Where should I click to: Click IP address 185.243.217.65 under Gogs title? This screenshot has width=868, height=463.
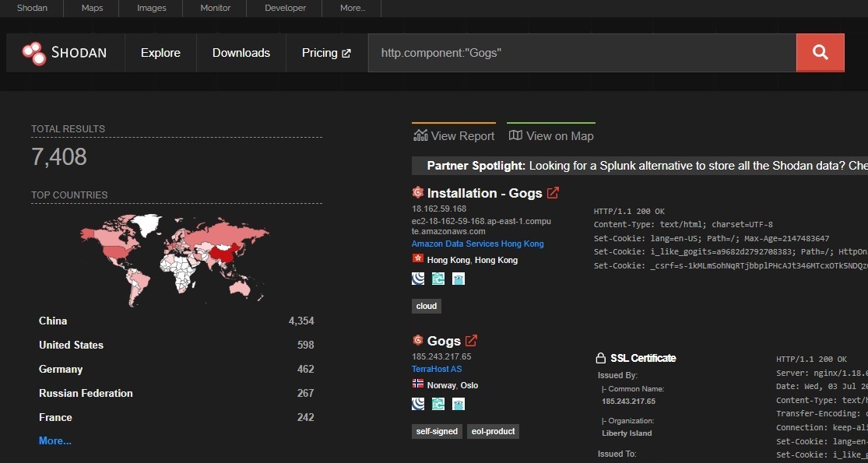coord(441,357)
